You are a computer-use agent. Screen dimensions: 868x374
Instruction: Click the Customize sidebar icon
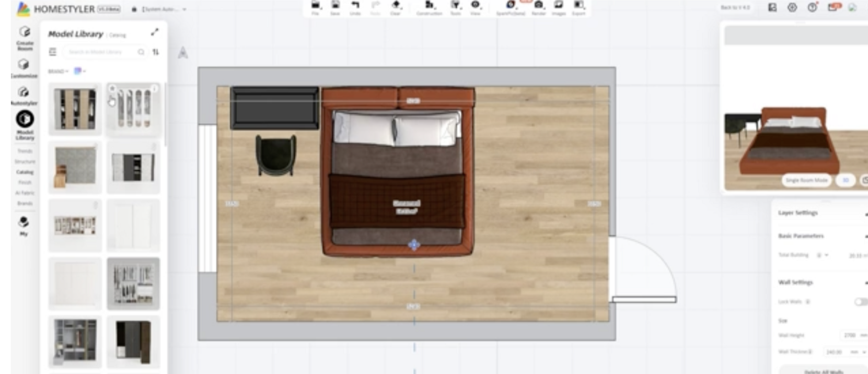(24, 68)
